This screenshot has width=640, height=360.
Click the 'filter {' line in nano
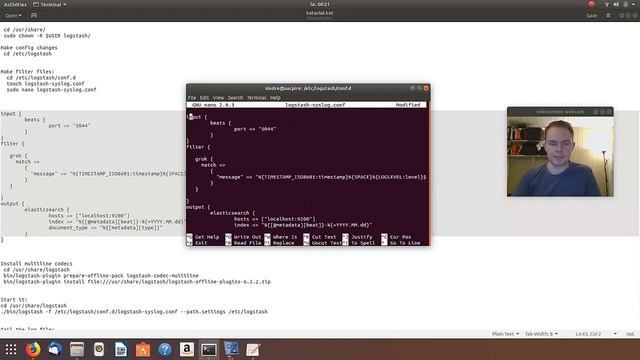[x=198, y=147]
